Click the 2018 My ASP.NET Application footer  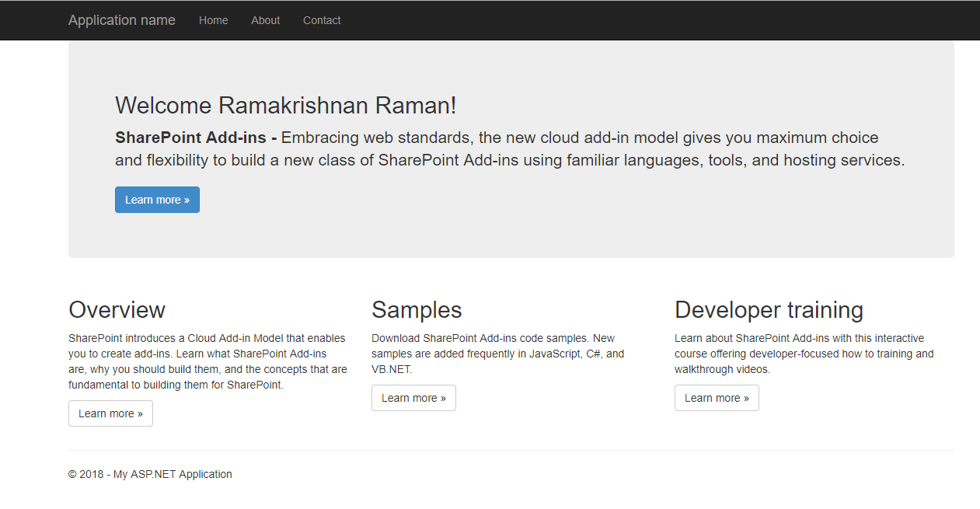150,474
